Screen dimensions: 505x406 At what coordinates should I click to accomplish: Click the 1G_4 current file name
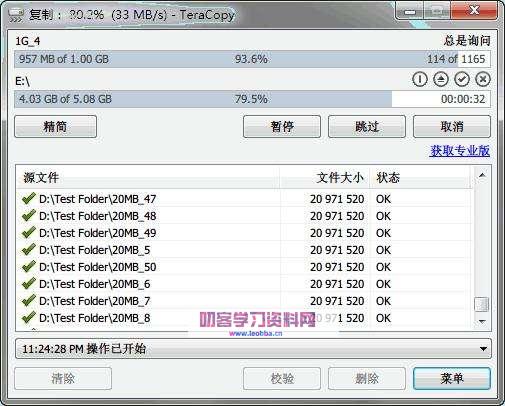(x=28, y=41)
